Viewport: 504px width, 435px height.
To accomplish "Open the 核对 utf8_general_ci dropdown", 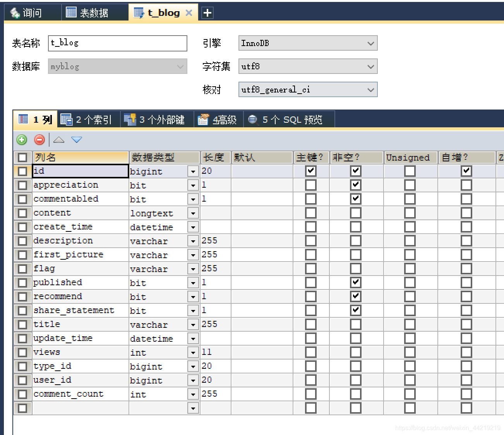I will tap(308, 89).
